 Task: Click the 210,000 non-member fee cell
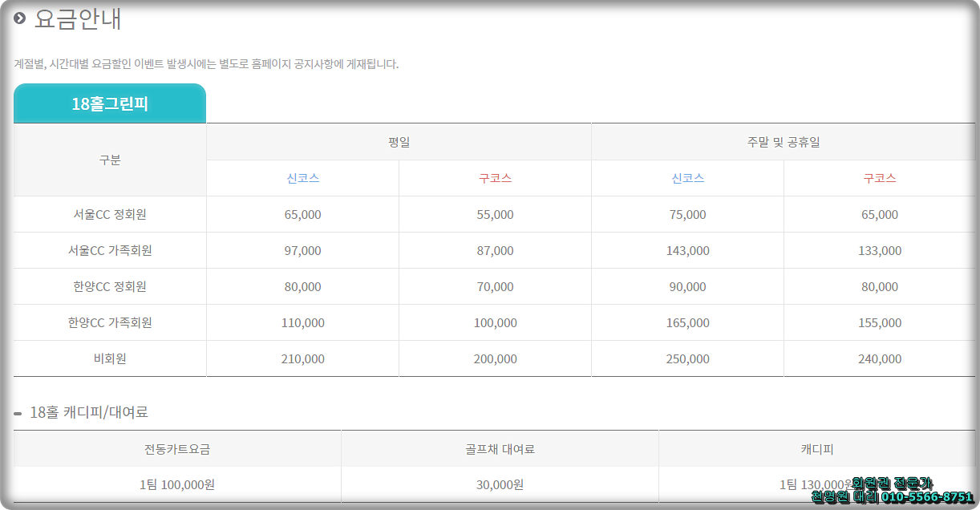pyautogui.click(x=303, y=358)
